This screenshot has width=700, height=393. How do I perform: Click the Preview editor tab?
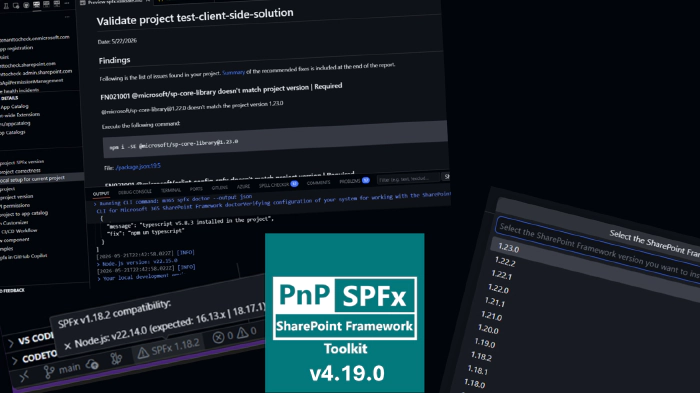pyautogui.click(x=115, y=2)
